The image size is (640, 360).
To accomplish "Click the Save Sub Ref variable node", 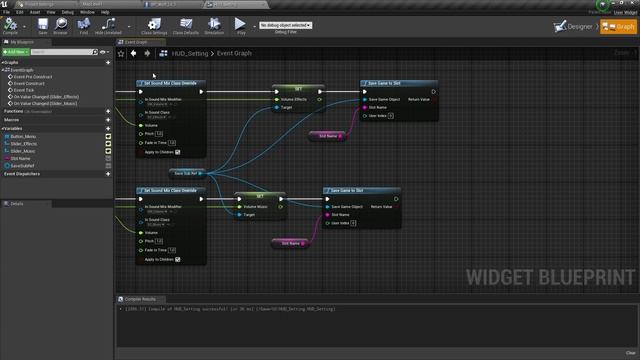I will coord(188,173).
